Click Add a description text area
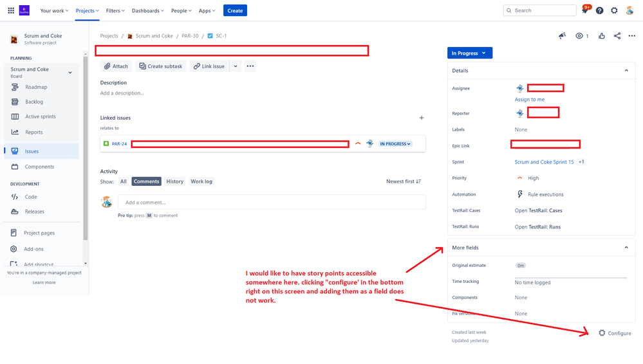 (x=122, y=93)
